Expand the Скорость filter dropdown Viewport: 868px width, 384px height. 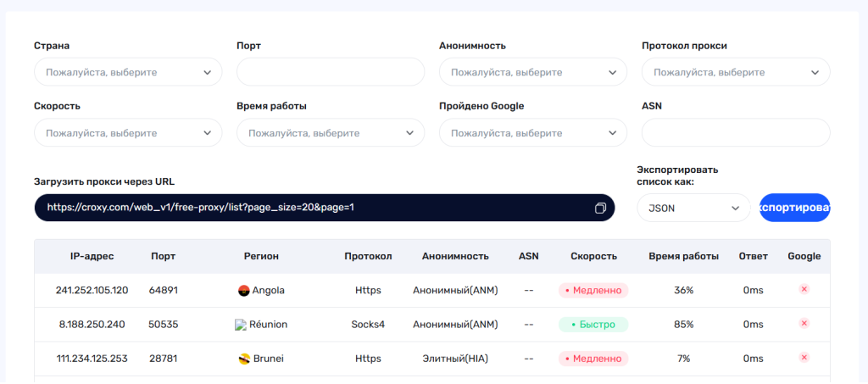coord(128,133)
